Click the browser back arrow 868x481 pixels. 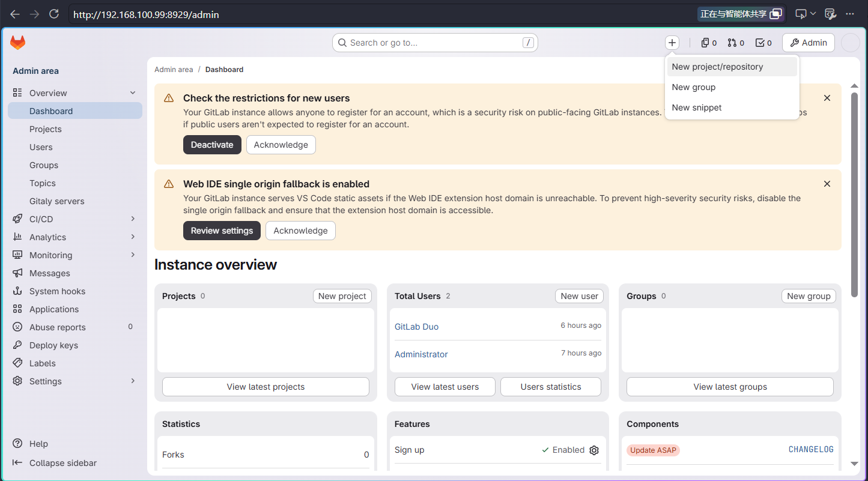click(x=15, y=14)
